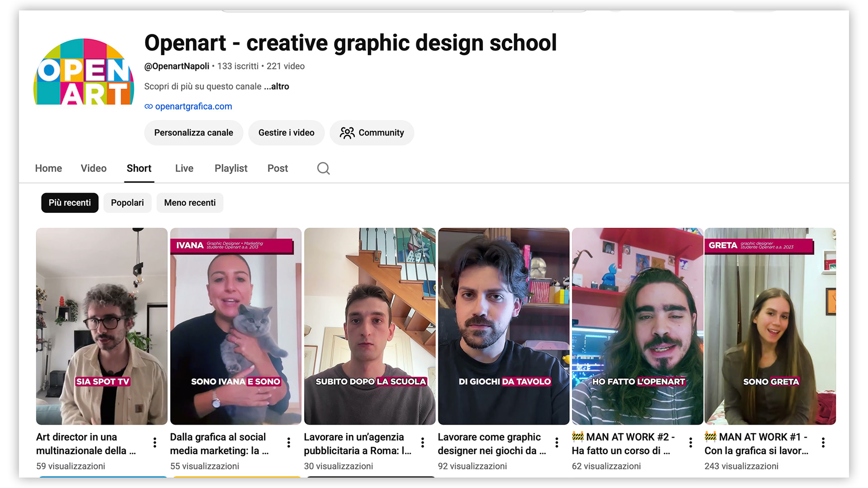Open title 'Lavorare in un'agenzia pubblicitaria a Roma'

click(x=358, y=444)
